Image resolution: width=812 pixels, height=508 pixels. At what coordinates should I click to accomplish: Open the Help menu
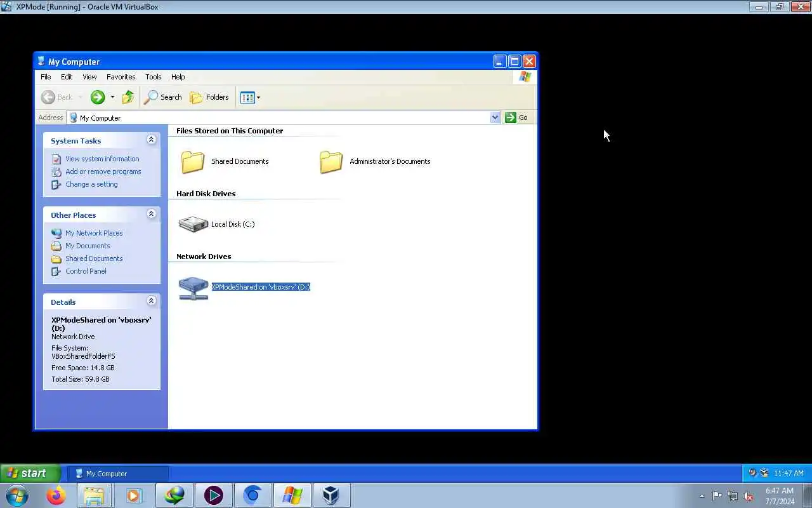click(x=178, y=77)
